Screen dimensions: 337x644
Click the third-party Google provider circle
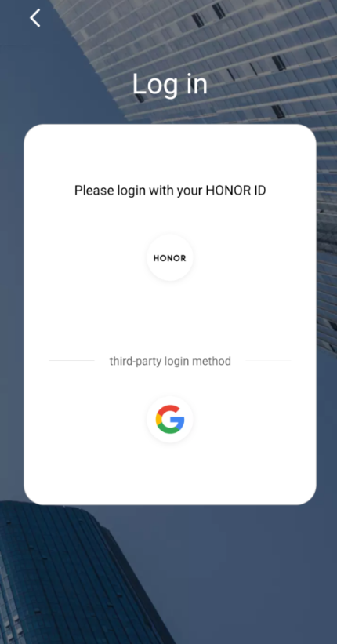[x=170, y=420]
